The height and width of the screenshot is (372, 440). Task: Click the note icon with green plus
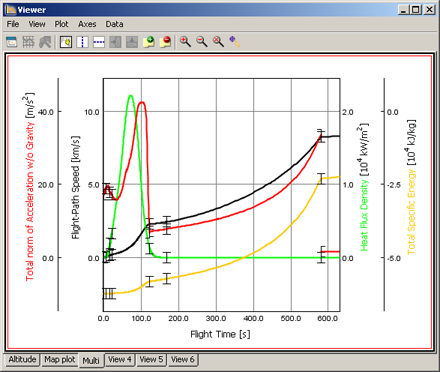point(149,42)
